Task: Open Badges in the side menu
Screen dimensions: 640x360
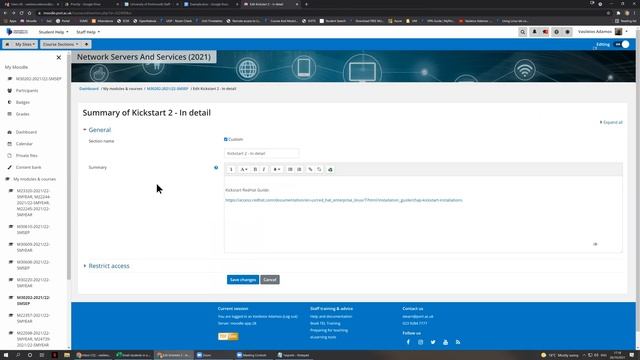Action: 23,102
